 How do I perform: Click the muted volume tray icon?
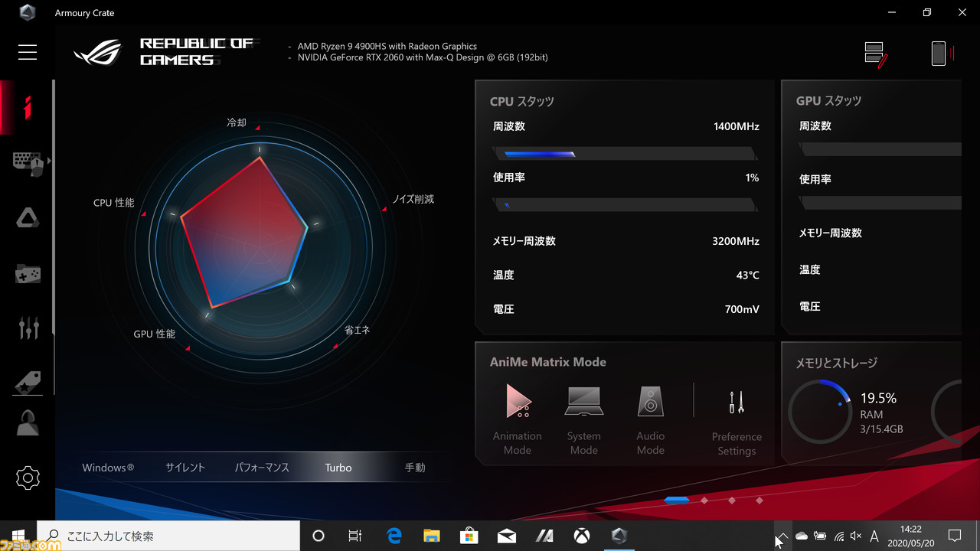tap(856, 536)
